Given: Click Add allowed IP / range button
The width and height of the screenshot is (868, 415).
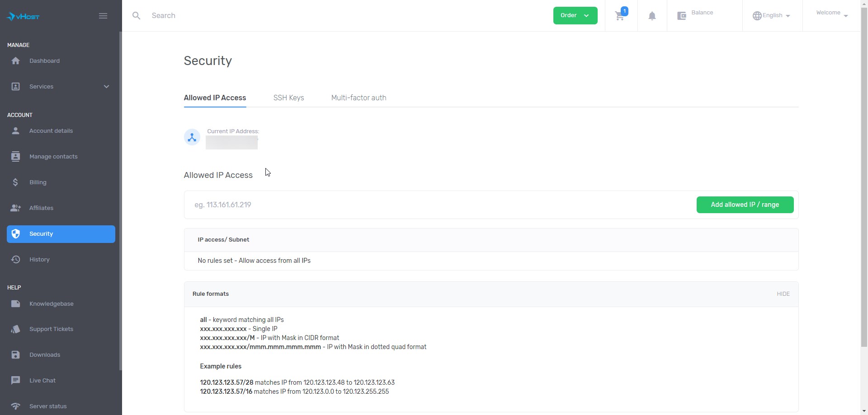Looking at the screenshot, I should click(x=745, y=205).
